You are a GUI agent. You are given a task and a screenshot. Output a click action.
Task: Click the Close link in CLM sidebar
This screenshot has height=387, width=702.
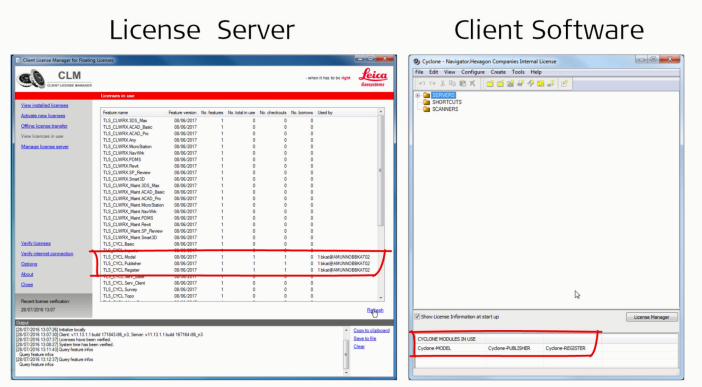pos(27,284)
